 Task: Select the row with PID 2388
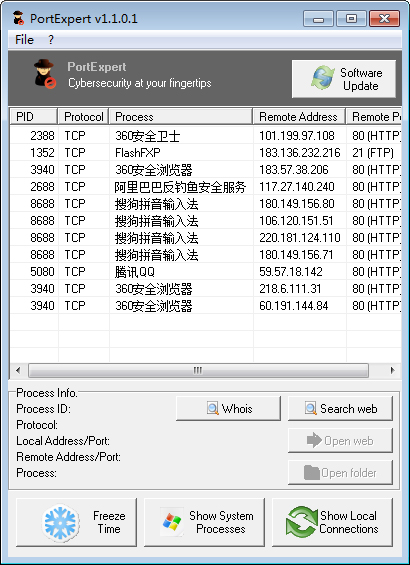pyautogui.click(x=205, y=136)
